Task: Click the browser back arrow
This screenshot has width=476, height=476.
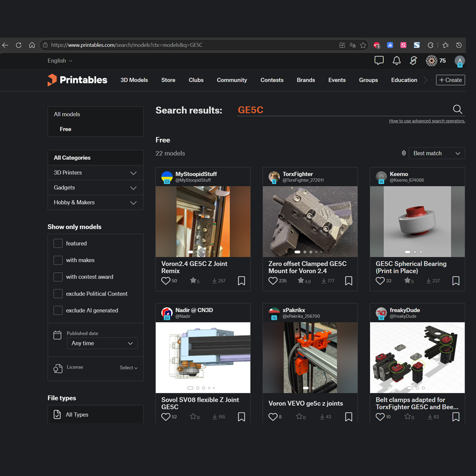Action: [5, 45]
